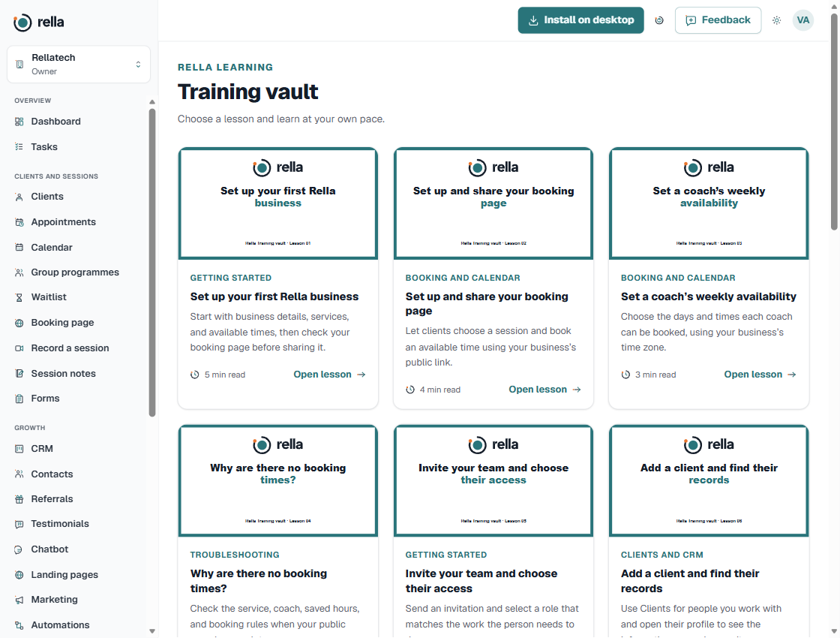Click the "Why are there no booking times?" heading

[259, 581]
